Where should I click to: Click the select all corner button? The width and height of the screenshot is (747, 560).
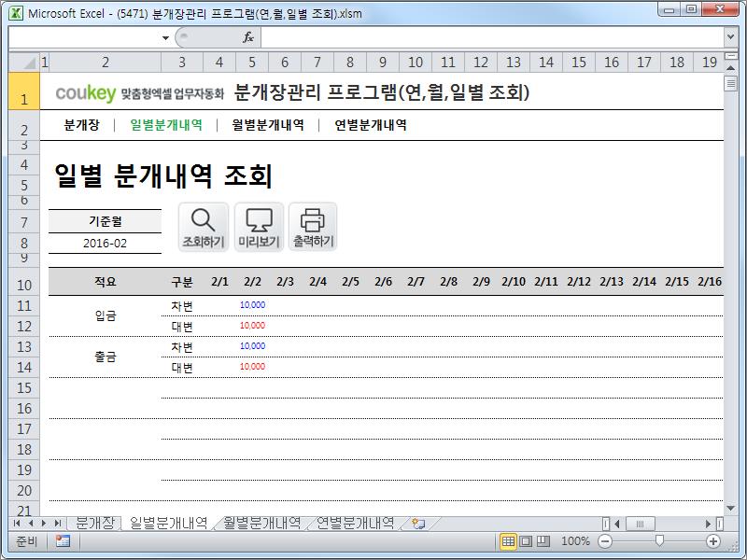point(24,62)
